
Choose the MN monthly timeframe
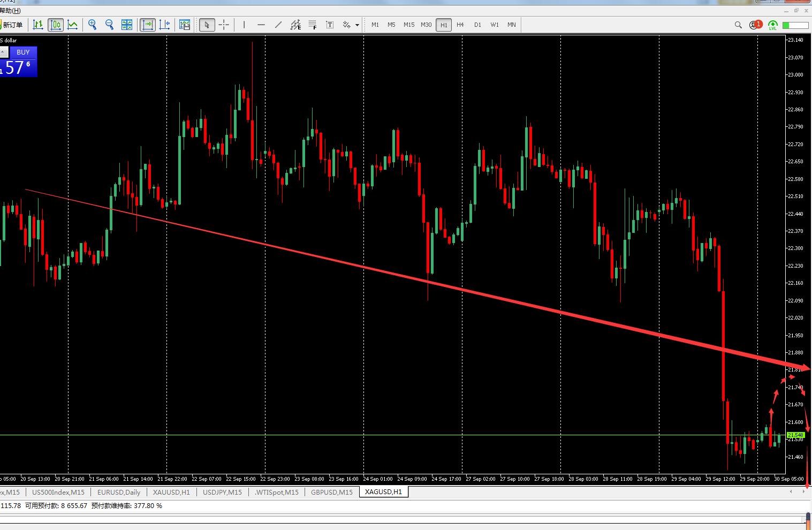point(512,25)
